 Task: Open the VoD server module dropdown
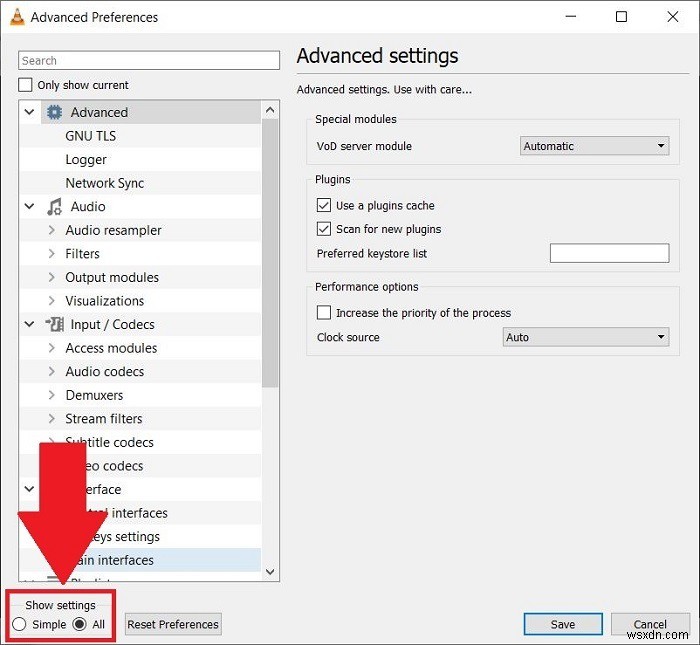click(x=594, y=146)
